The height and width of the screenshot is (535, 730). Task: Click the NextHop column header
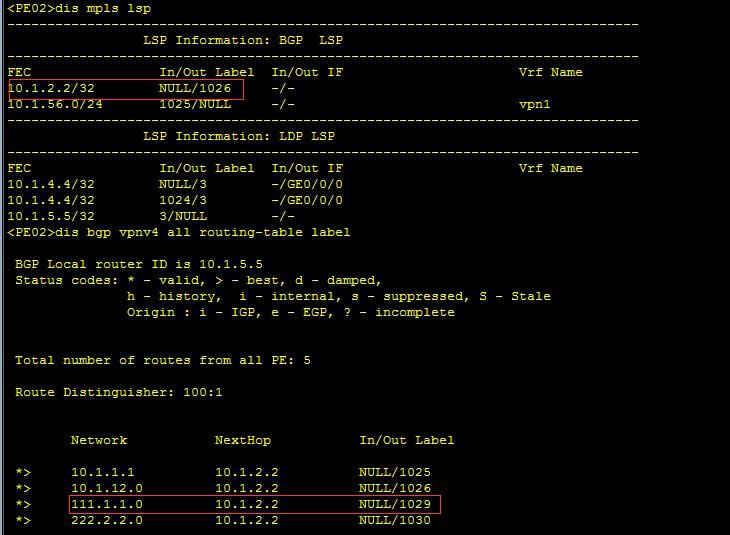(243, 440)
